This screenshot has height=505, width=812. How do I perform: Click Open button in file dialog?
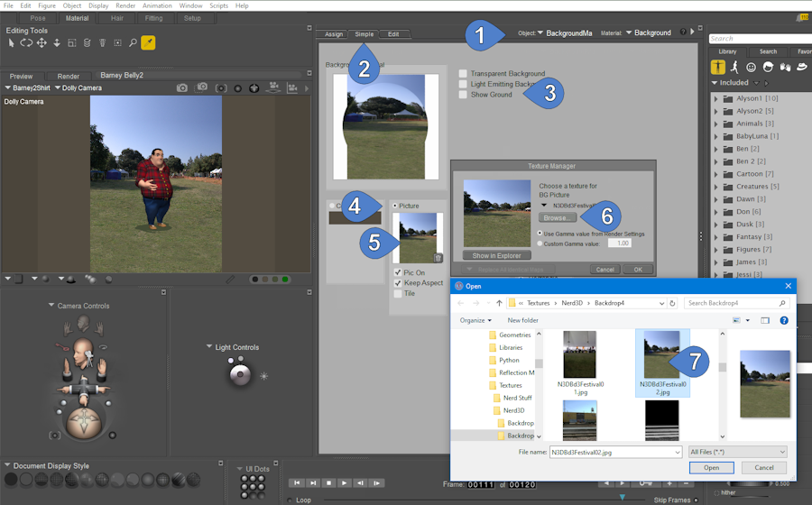click(x=711, y=467)
